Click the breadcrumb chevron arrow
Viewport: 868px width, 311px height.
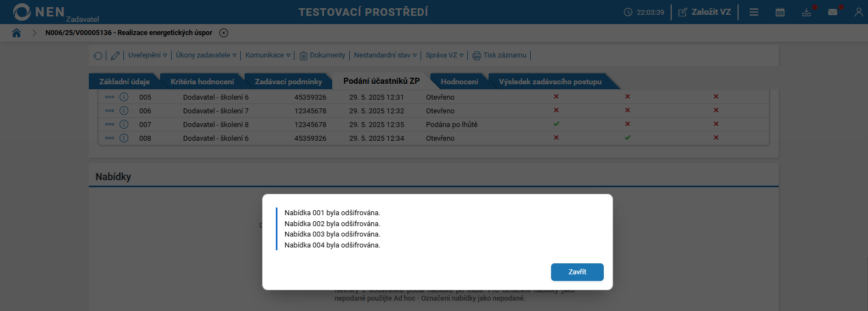click(34, 33)
